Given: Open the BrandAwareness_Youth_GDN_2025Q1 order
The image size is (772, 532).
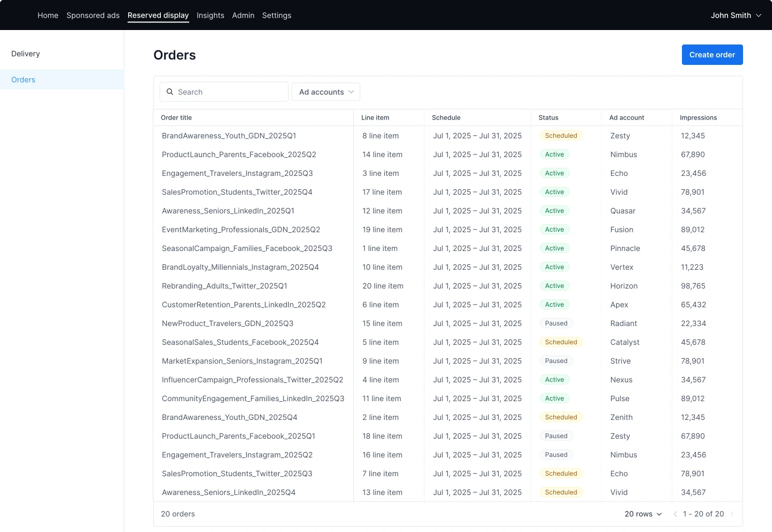Looking at the screenshot, I should 229,136.
